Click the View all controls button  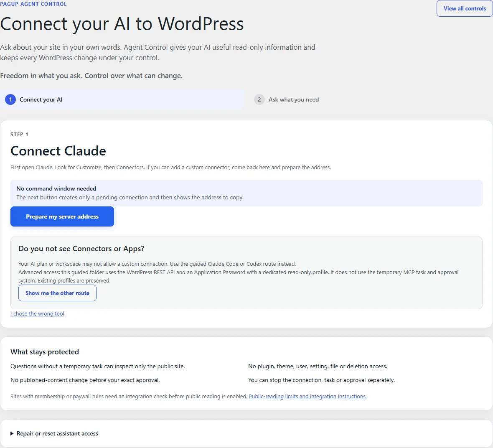point(465,8)
